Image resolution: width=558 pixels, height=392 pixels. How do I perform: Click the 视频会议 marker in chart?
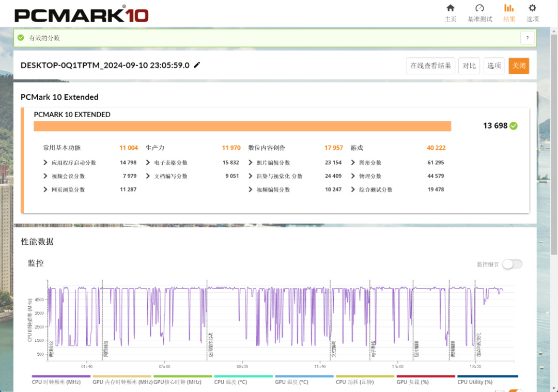point(51,349)
